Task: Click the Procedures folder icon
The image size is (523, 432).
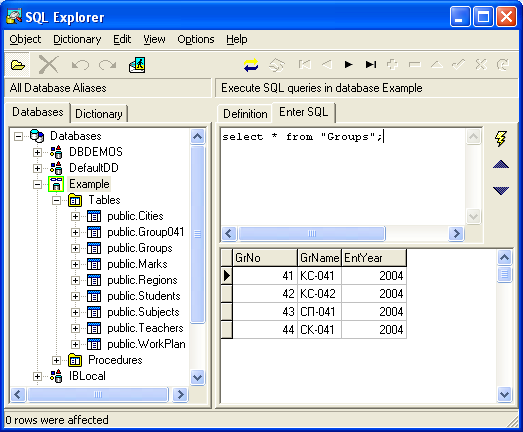Action: (75, 360)
